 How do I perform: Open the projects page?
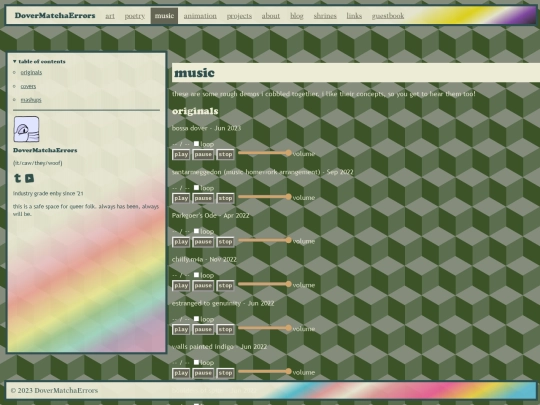pyautogui.click(x=239, y=16)
